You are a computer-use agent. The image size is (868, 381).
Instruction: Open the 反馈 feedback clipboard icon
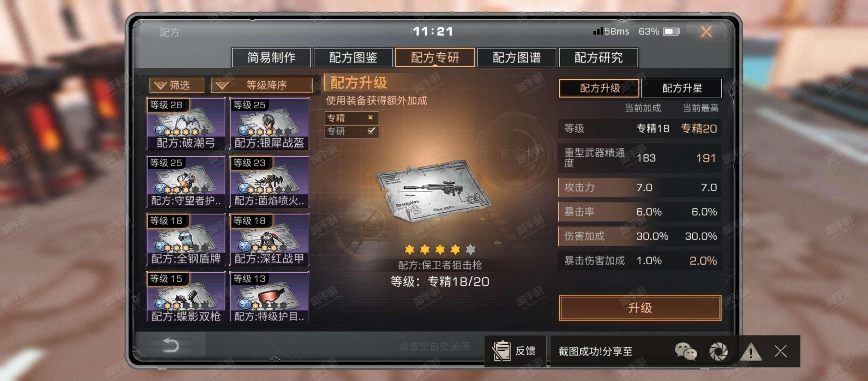click(x=501, y=351)
